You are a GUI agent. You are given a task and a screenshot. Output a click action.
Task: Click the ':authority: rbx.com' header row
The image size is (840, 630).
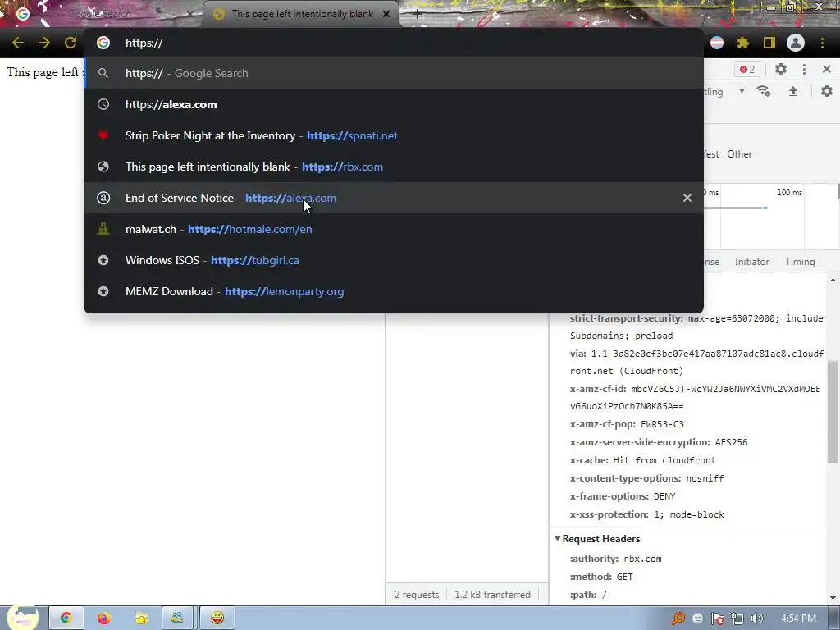click(615, 559)
